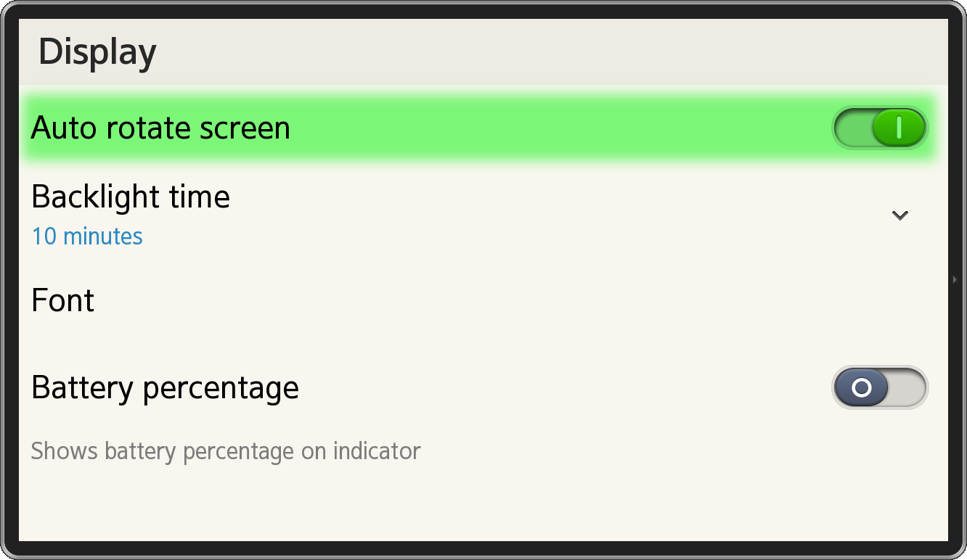Click the empty area below the description

[479, 504]
